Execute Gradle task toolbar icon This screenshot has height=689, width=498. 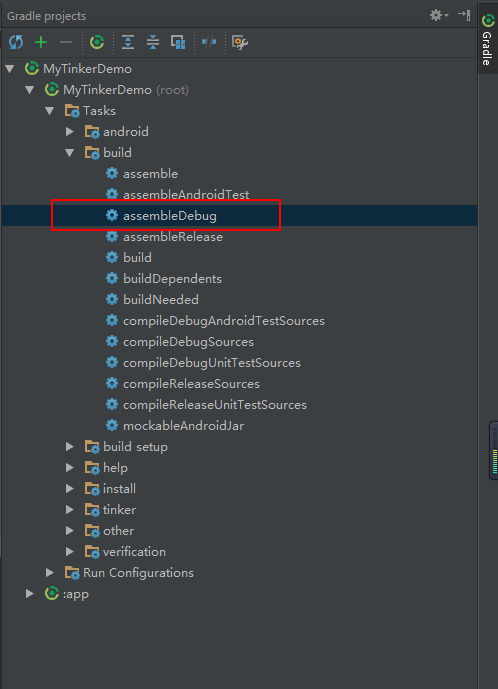(x=97, y=42)
